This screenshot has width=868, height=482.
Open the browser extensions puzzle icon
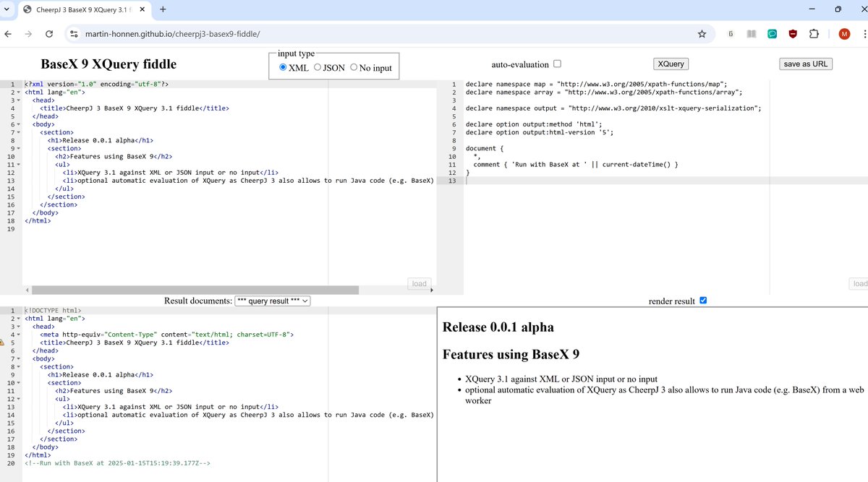point(813,33)
